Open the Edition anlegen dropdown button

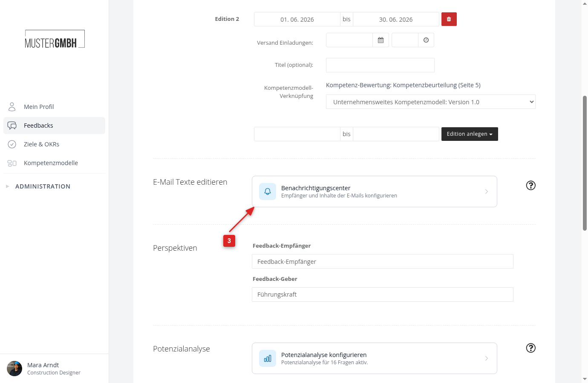(470, 134)
